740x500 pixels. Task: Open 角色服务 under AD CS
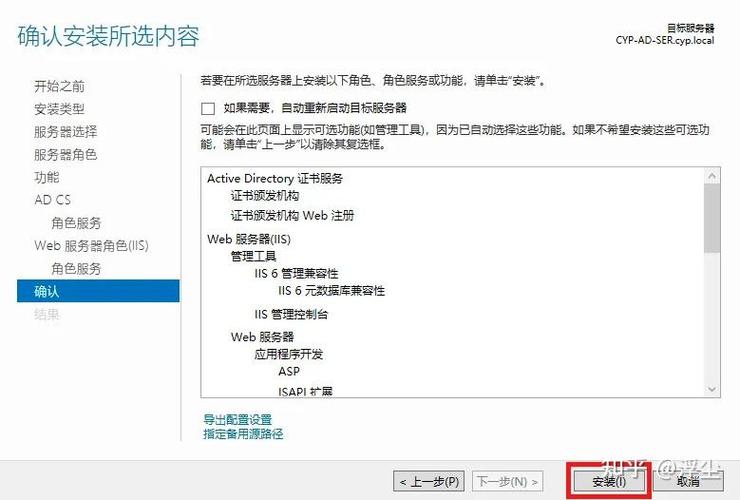coord(76,223)
